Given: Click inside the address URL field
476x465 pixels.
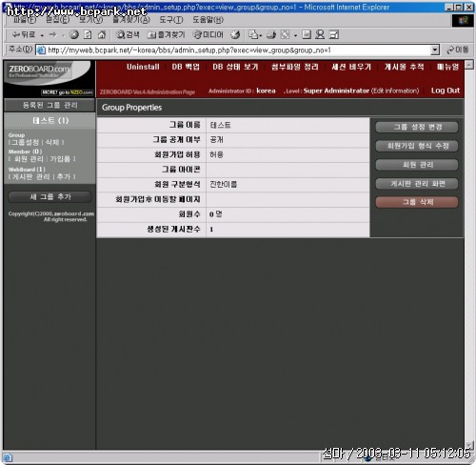Looking at the screenshot, I should pyautogui.click(x=238, y=51).
